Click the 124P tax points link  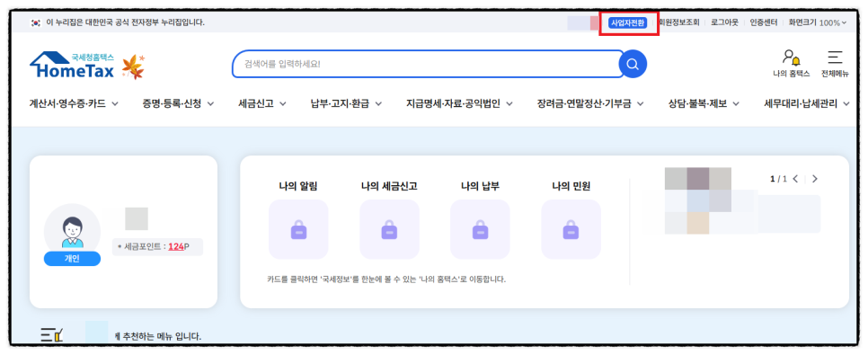pos(178,247)
